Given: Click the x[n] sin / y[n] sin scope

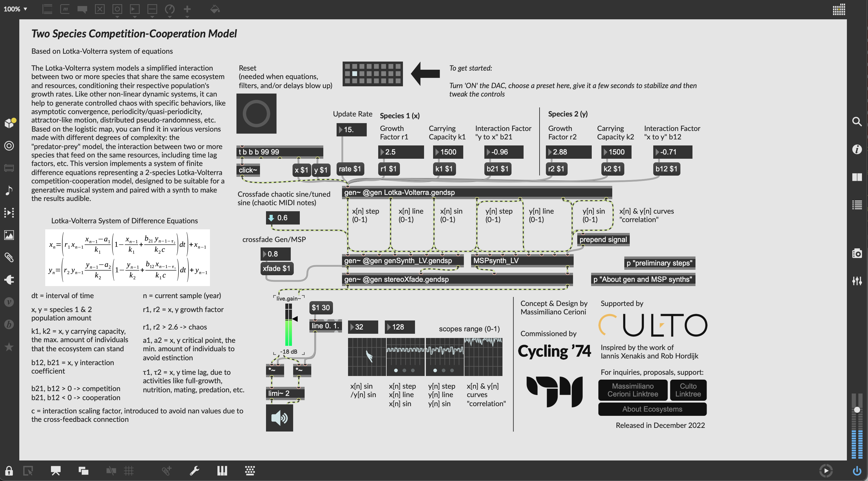Looking at the screenshot, I should 367,357.
